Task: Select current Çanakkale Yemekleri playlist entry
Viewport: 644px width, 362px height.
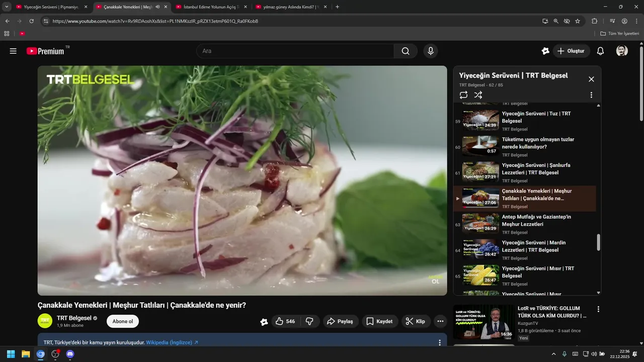Action: tap(525, 199)
